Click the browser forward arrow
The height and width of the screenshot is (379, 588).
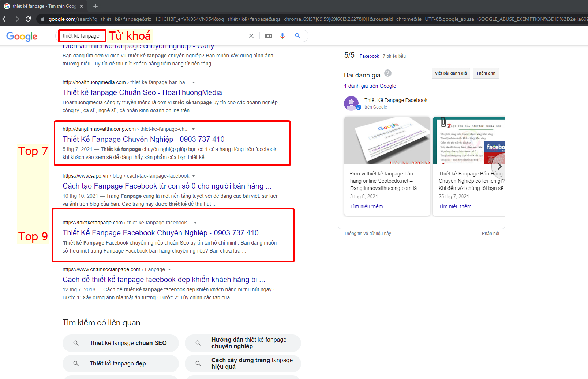coord(16,19)
